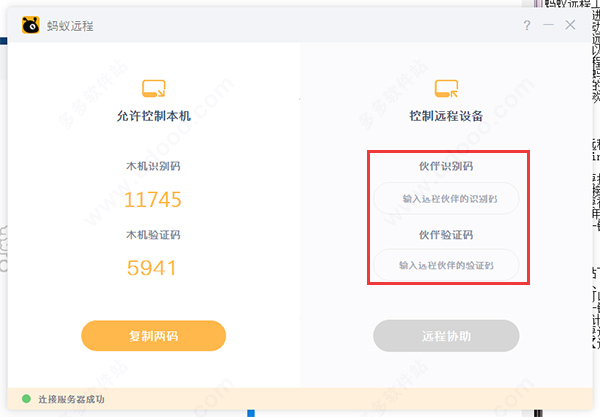600x417 pixels.
Task: Click the 控制远程设备 screen icon
Action: tap(446, 88)
